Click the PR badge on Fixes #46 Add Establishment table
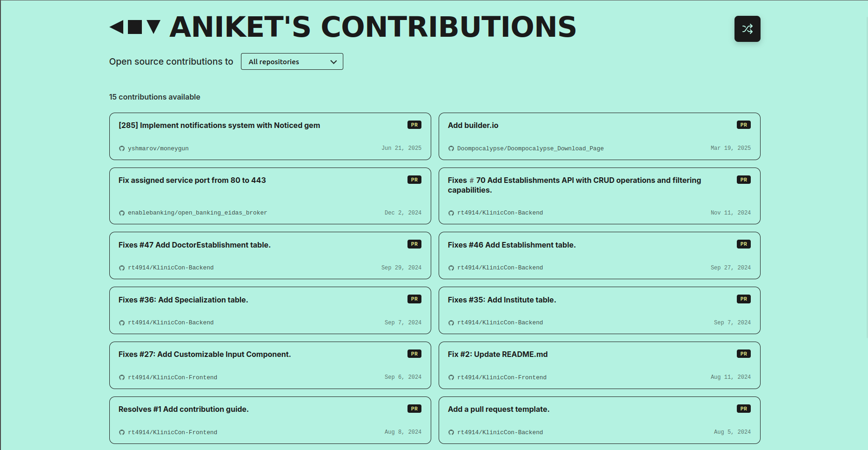The image size is (868, 450). click(743, 243)
